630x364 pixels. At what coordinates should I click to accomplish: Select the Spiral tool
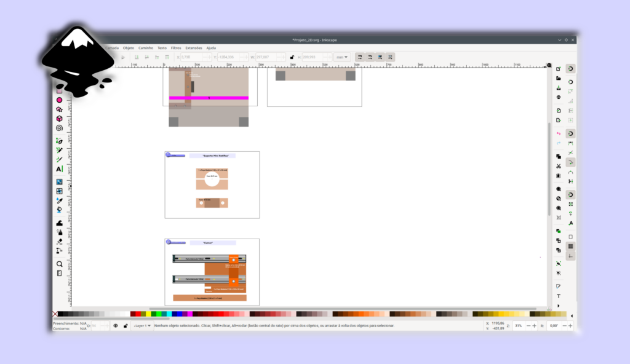pos(60,128)
